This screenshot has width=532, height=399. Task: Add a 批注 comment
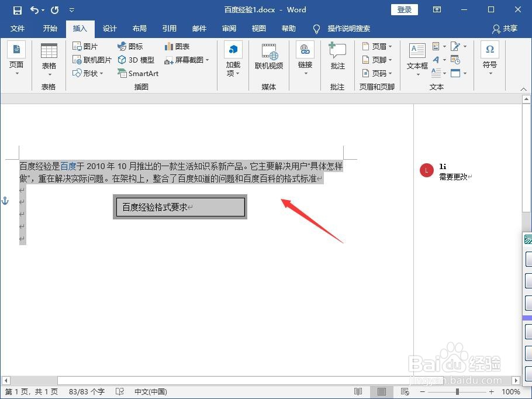point(337,56)
